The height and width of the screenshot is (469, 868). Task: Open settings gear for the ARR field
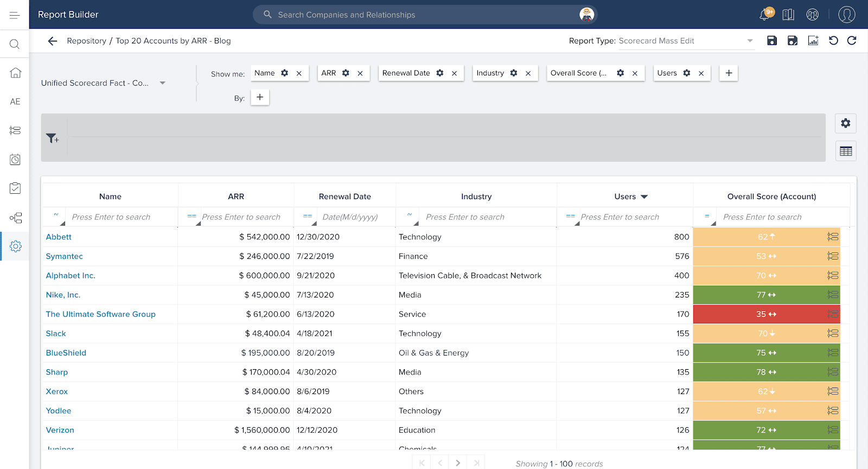346,73
